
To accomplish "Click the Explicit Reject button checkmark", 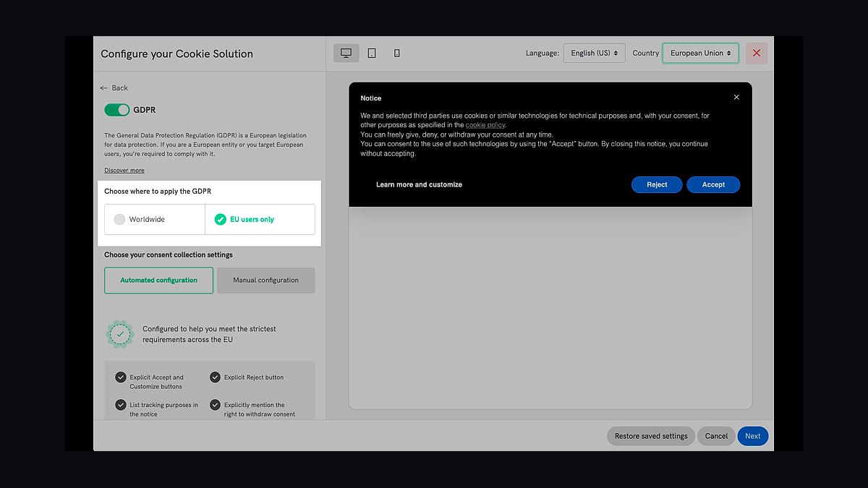I will click(x=215, y=377).
